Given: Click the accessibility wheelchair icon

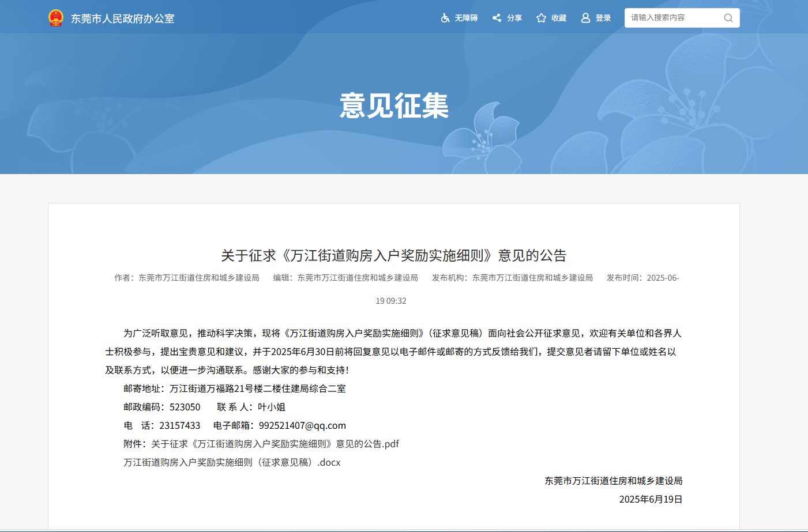Looking at the screenshot, I should click(445, 18).
